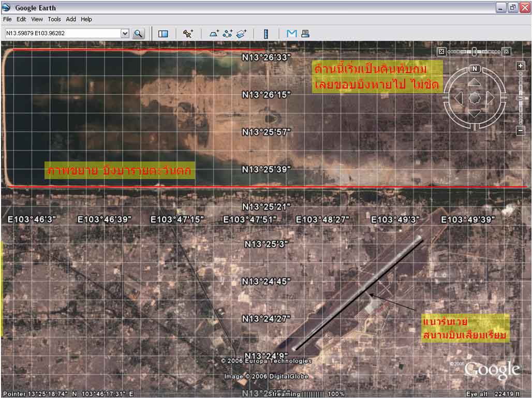The image size is (532, 398).
Task: Click the N13°26'33" latitude grid label
Action: (x=267, y=57)
